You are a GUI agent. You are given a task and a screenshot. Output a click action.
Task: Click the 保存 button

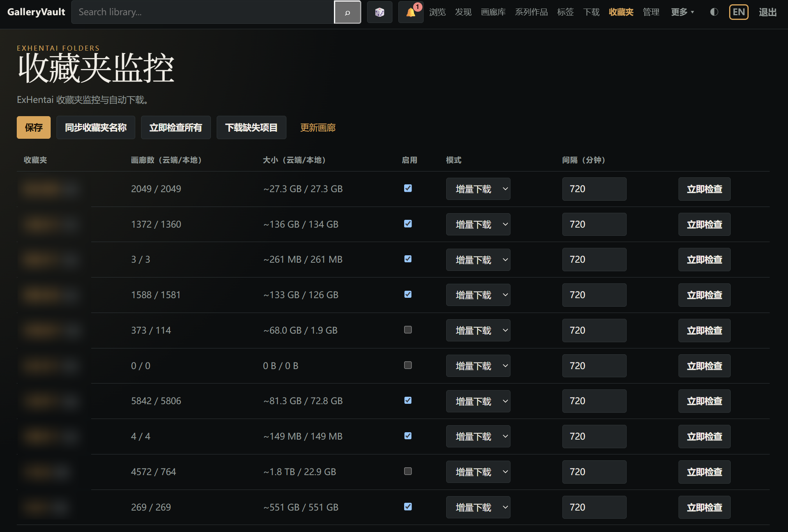tap(34, 127)
